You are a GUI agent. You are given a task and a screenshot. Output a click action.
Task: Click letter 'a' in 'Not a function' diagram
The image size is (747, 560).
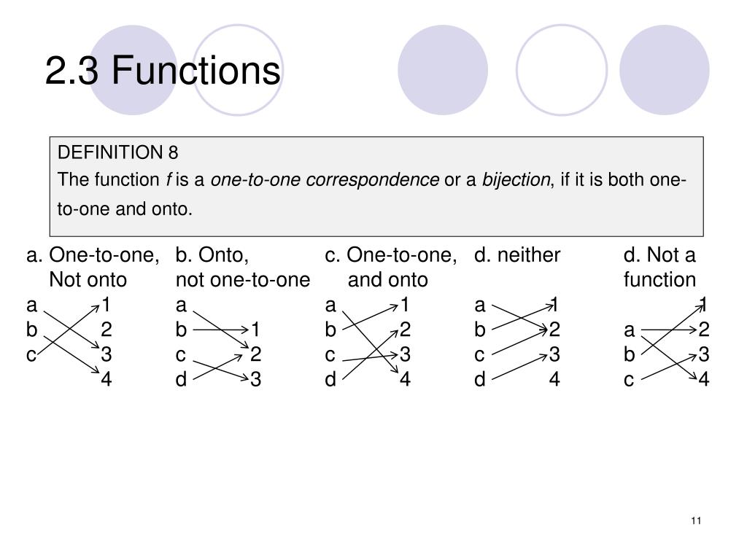630,330
